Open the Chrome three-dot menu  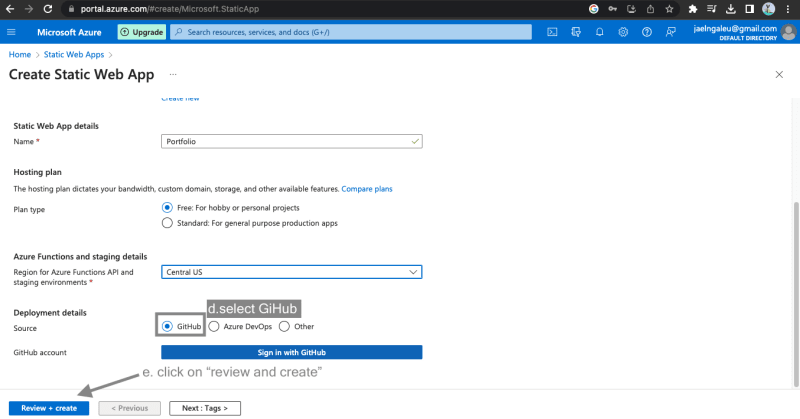tap(787, 9)
